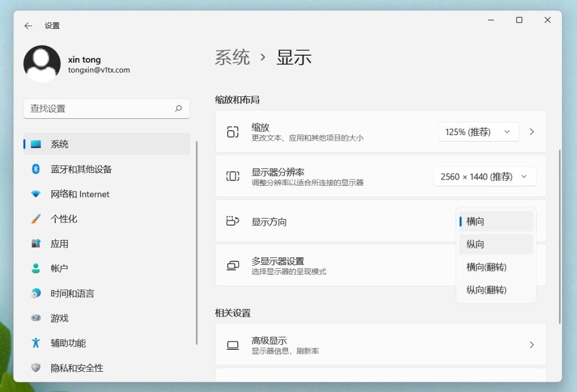
Task: Open 网络和 Internet settings
Action: 106,194
